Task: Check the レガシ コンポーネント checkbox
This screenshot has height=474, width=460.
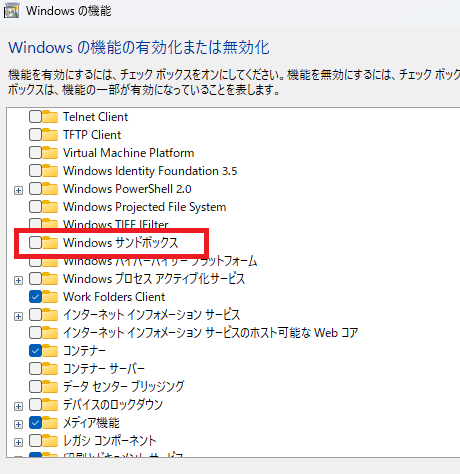Action: tap(35, 441)
